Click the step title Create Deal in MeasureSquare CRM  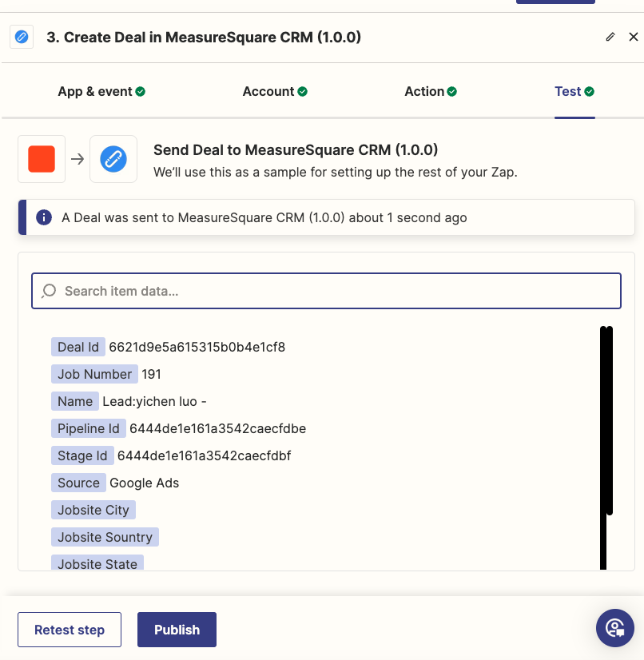pyautogui.click(x=204, y=37)
